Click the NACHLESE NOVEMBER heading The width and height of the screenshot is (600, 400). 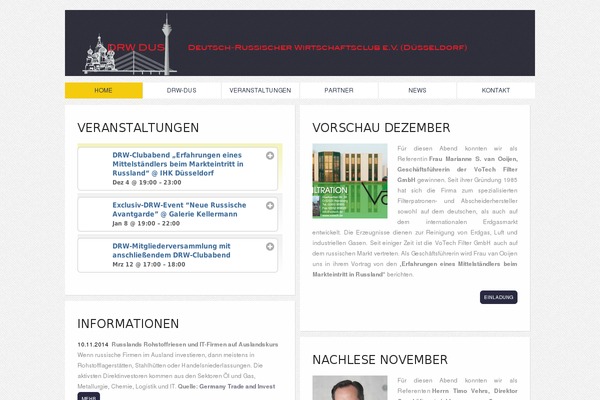380,360
